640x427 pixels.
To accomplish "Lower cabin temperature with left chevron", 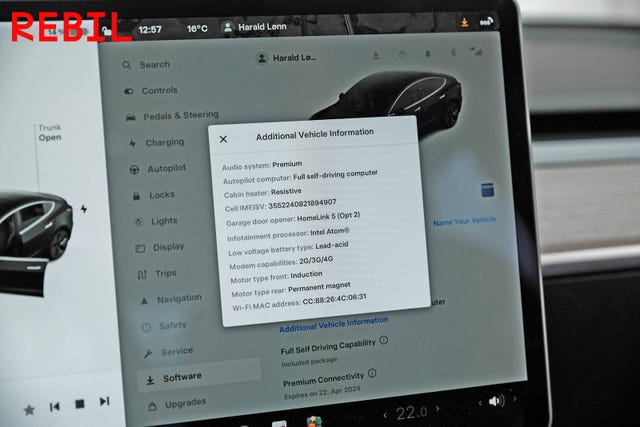I will [385, 415].
